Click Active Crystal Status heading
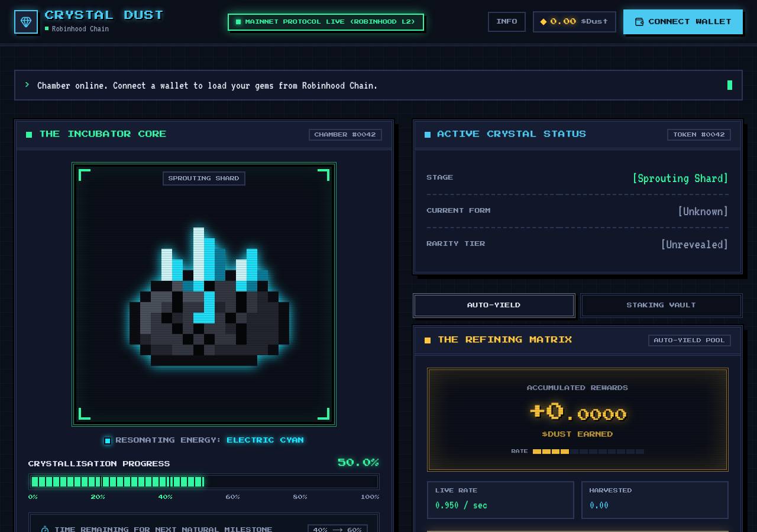 tap(512, 134)
